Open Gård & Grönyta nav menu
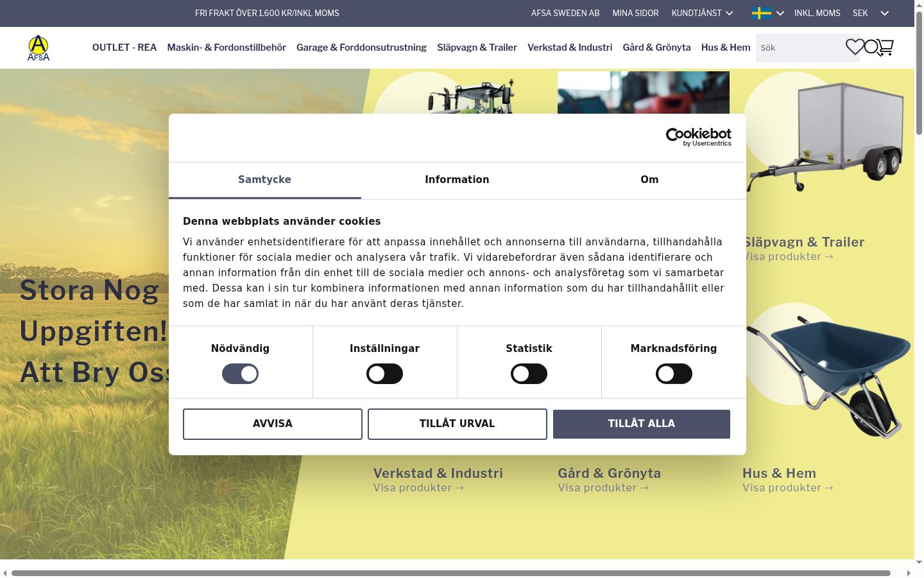 pos(656,48)
